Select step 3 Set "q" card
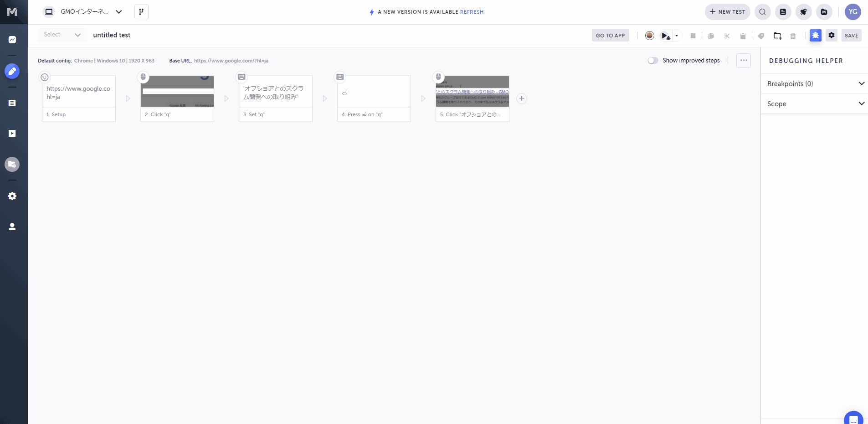 pyautogui.click(x=276, y=98)
